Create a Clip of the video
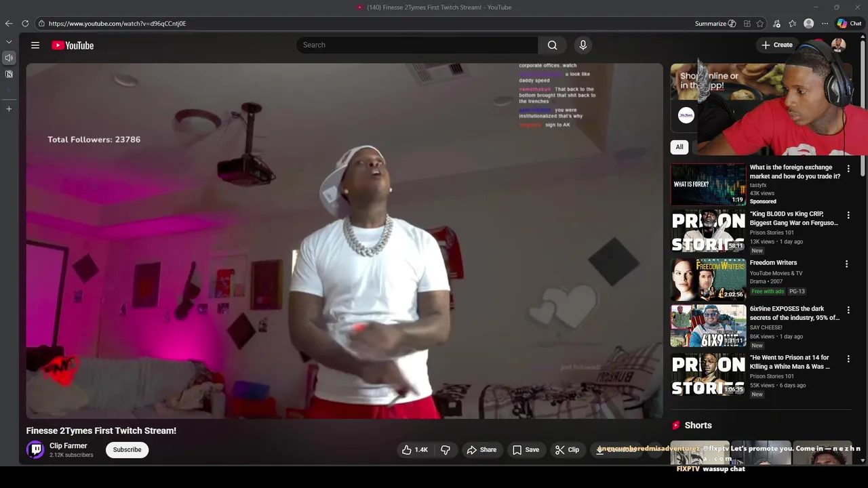 [567, 450]
